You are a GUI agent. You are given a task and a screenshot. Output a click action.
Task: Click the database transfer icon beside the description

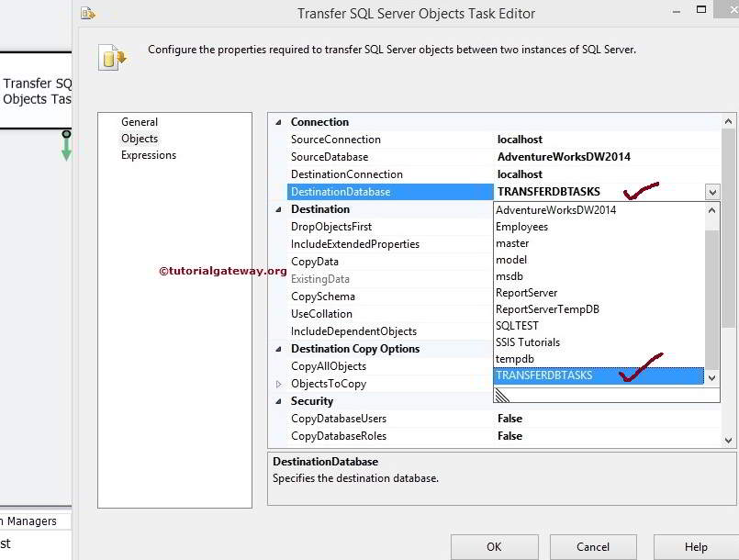114,58
